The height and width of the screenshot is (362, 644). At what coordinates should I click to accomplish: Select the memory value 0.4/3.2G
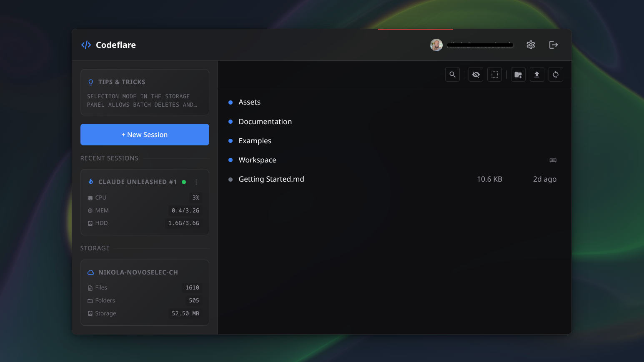pos(185,210)
